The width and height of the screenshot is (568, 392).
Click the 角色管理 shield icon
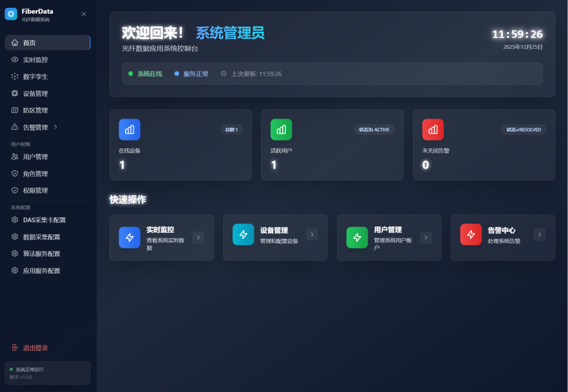[x=15, y=174]
